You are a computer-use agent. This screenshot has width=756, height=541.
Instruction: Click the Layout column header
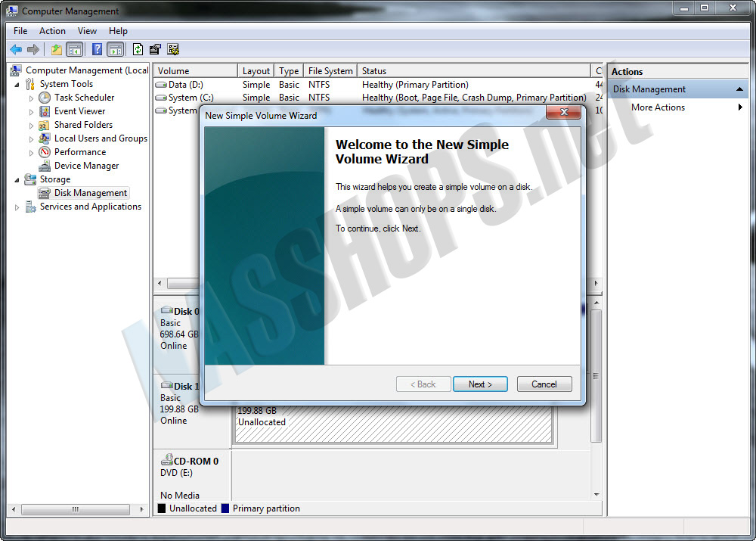pos(256,71)
